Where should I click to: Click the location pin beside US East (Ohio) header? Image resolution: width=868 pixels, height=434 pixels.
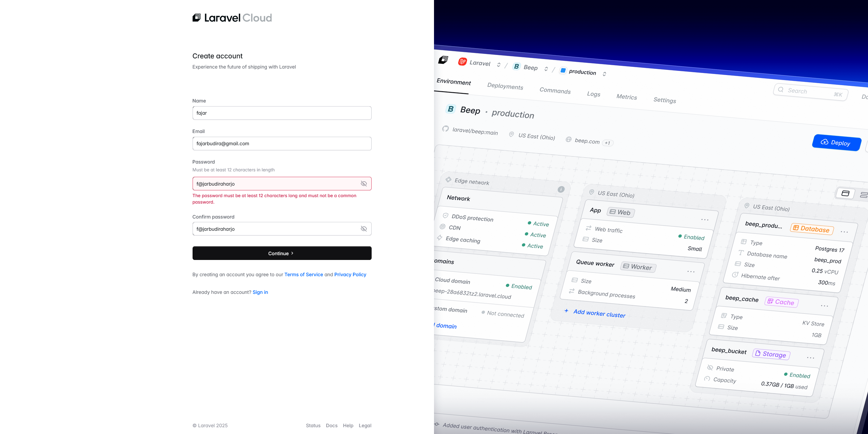click(511, 134)
